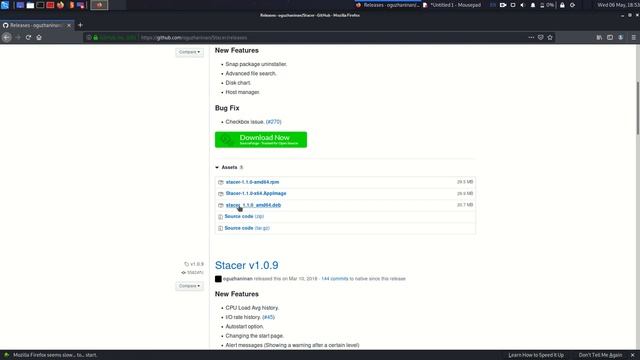Open issue link #45
Screen dimensions: 640x360
[x=268, y=317]
